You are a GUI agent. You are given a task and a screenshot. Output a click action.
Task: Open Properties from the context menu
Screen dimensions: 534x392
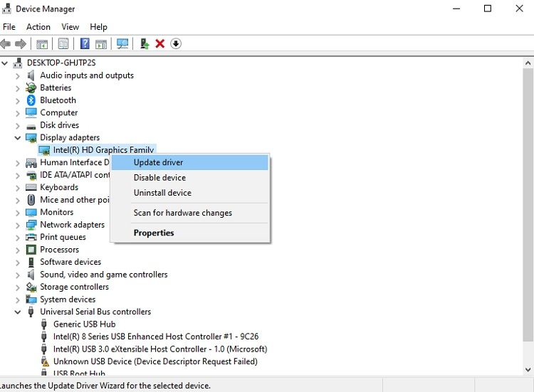click(x=154, y=233)
